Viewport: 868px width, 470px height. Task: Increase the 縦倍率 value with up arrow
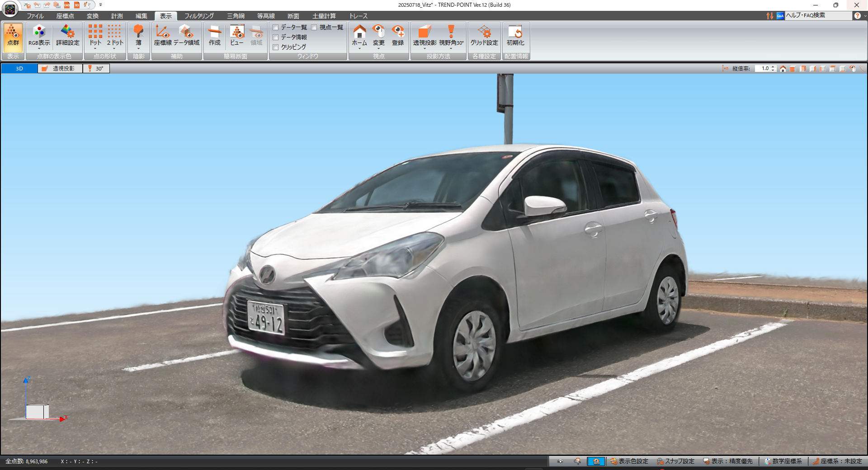(x=774, y=67)
